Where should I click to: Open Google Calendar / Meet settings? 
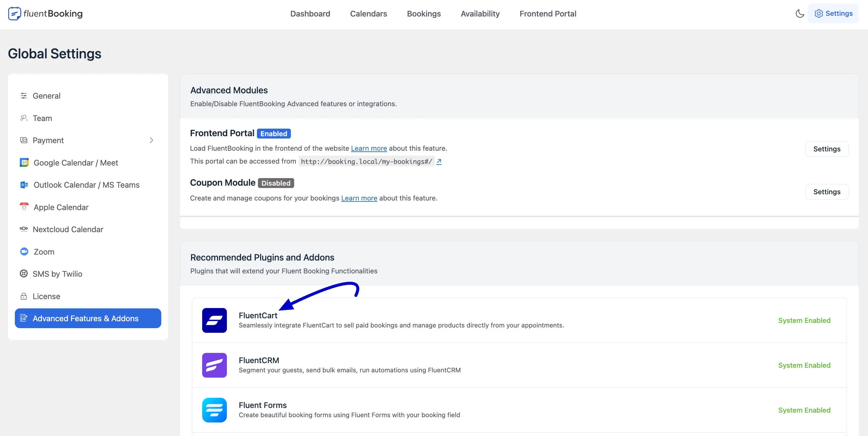[88, 162]
